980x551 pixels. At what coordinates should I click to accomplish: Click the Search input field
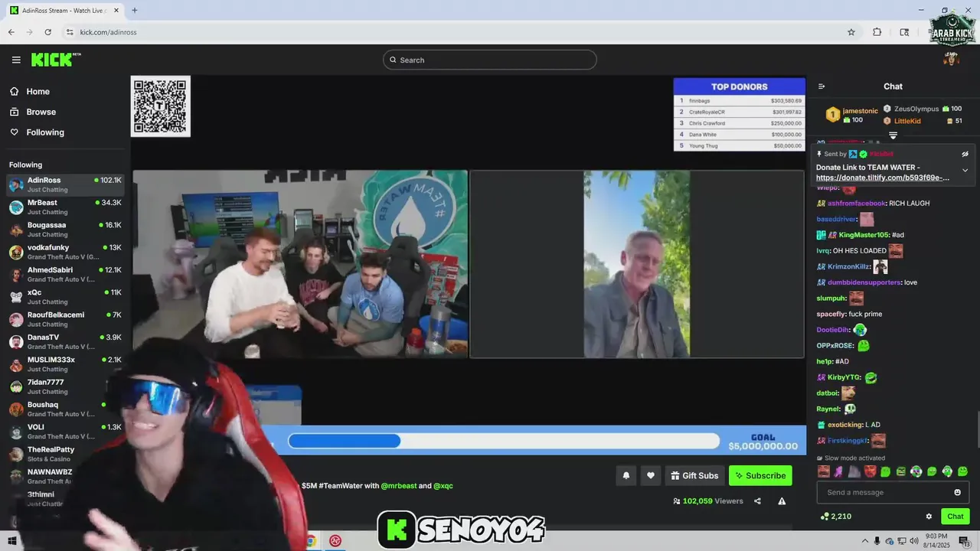(490, 60)
